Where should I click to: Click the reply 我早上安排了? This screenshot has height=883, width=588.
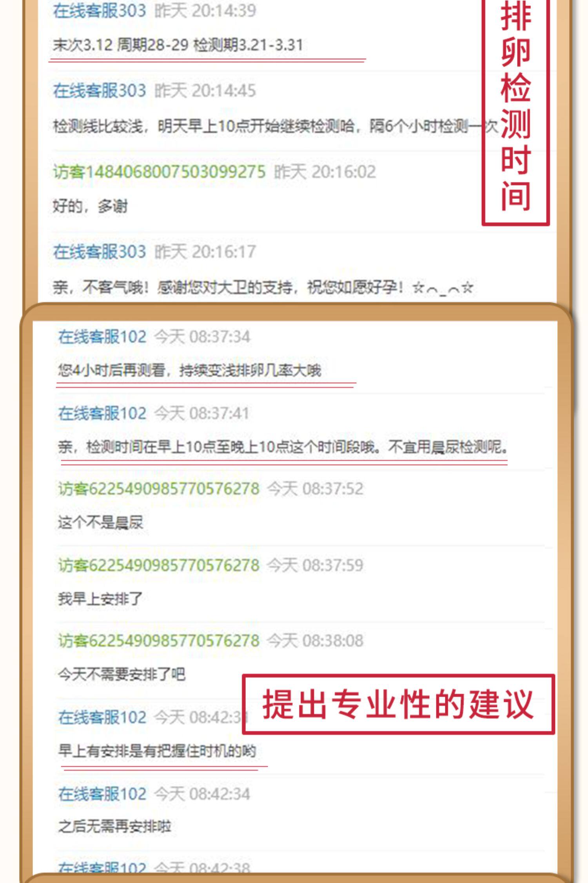[100, 599]
